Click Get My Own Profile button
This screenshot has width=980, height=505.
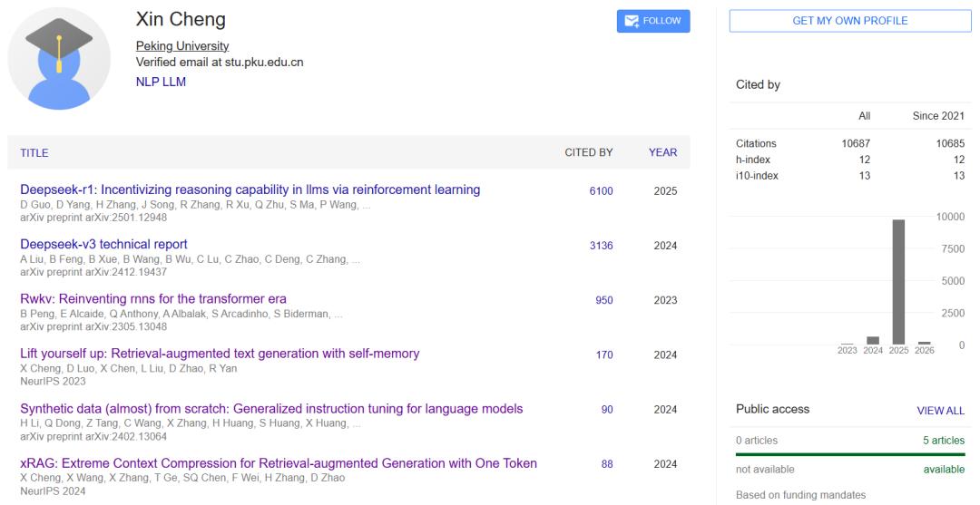tap(849, 22)
